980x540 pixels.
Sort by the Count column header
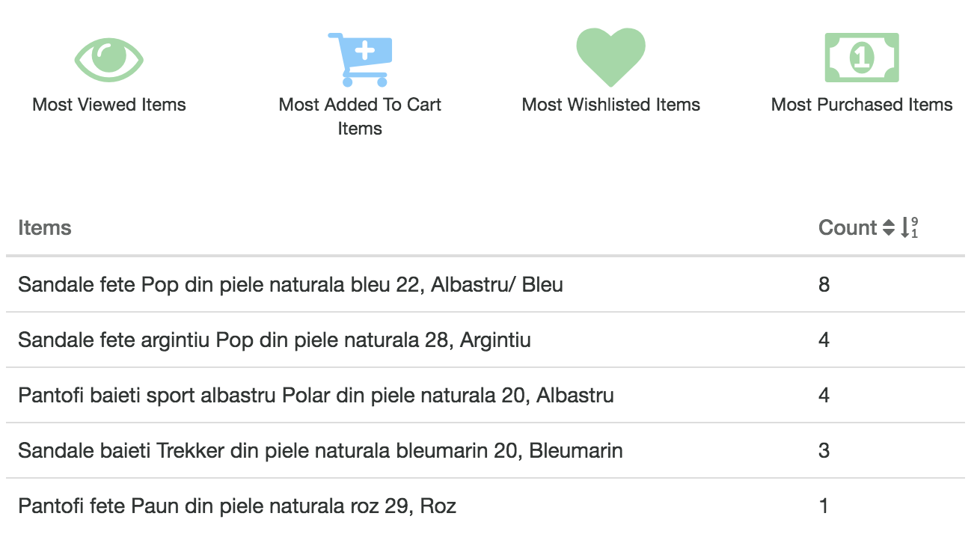(x=847, y=228)
